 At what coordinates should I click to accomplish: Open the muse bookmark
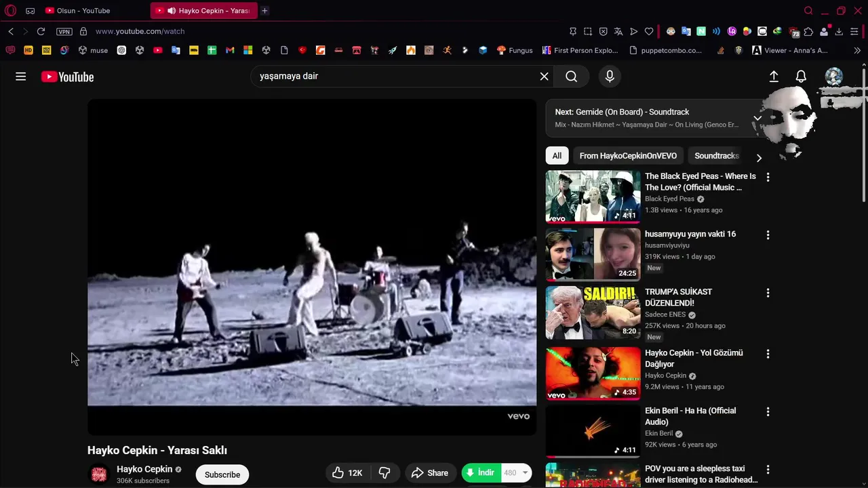[x=93, y=50]
